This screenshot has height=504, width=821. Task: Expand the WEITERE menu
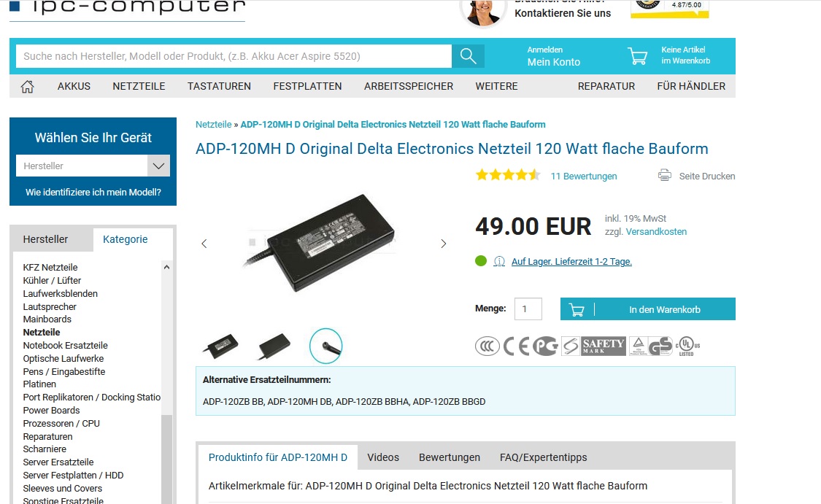click(x=496, y=86)
